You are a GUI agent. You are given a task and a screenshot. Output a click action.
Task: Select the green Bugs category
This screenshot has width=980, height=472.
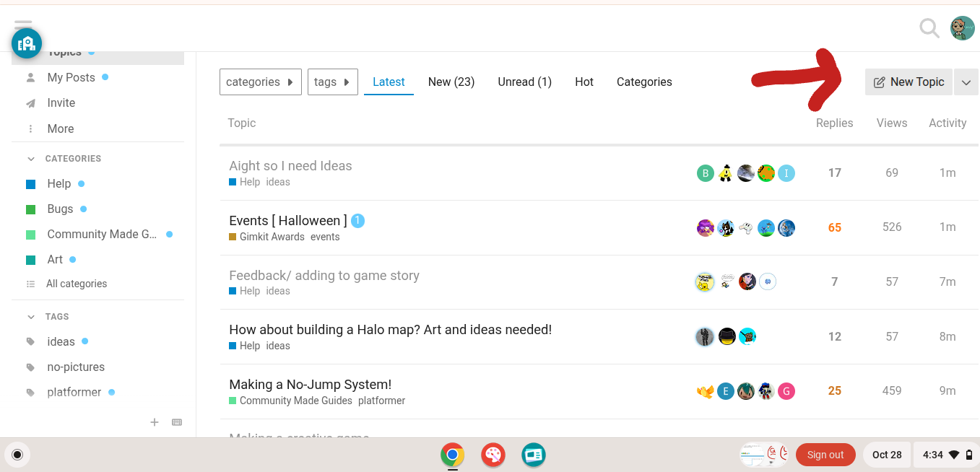pyautogui.click(x=59, y=209)
